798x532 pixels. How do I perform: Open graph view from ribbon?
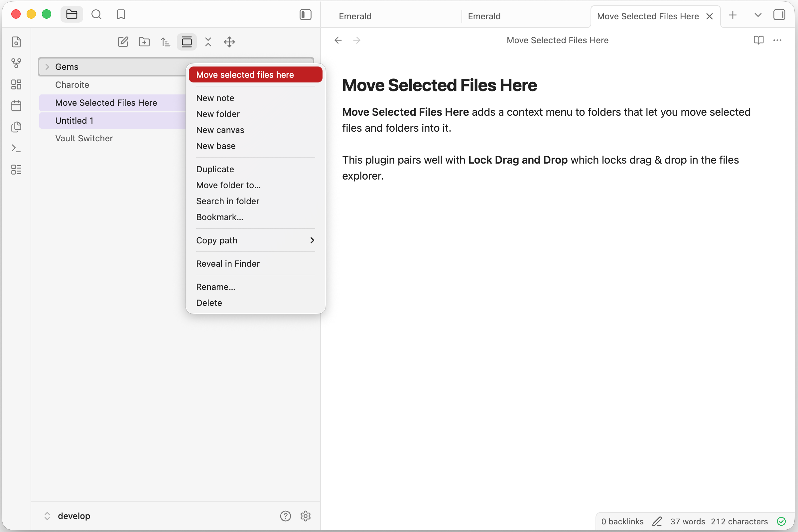click(x=16, y=63)
